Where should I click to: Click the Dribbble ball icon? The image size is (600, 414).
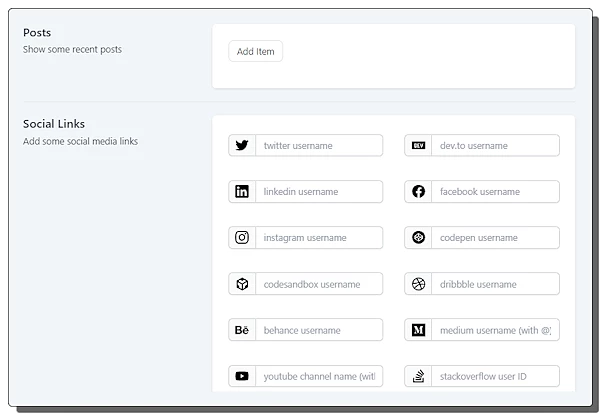418,284
